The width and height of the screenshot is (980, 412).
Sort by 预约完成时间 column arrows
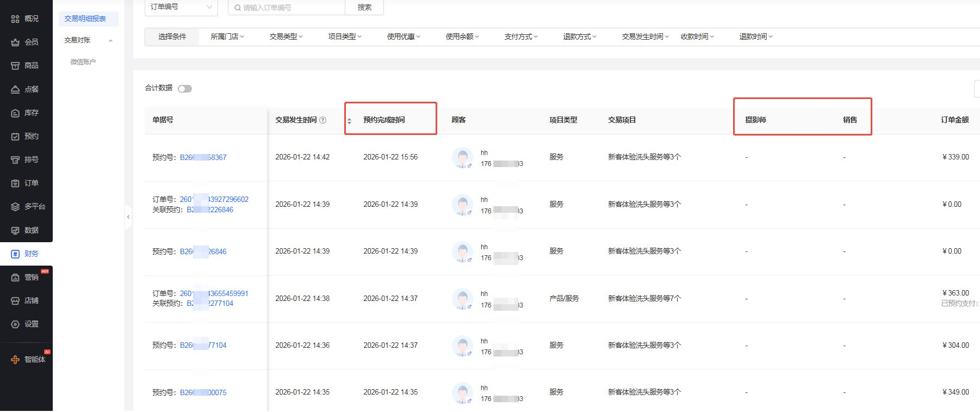coord(349,121)
